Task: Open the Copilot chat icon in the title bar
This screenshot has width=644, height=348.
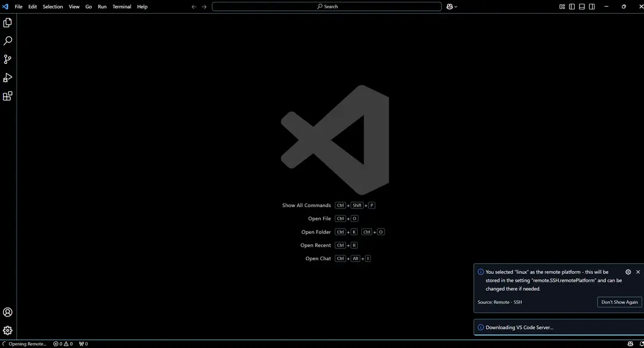Action: point(450,7)
